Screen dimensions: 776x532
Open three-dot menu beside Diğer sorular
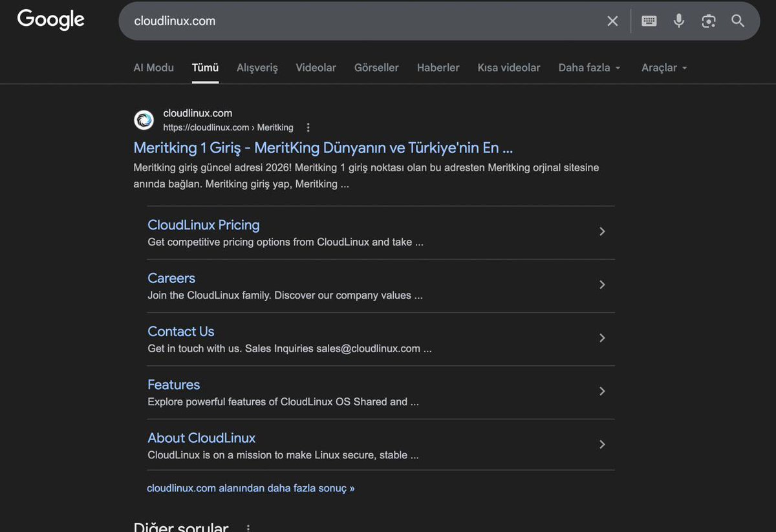point(248,527)
